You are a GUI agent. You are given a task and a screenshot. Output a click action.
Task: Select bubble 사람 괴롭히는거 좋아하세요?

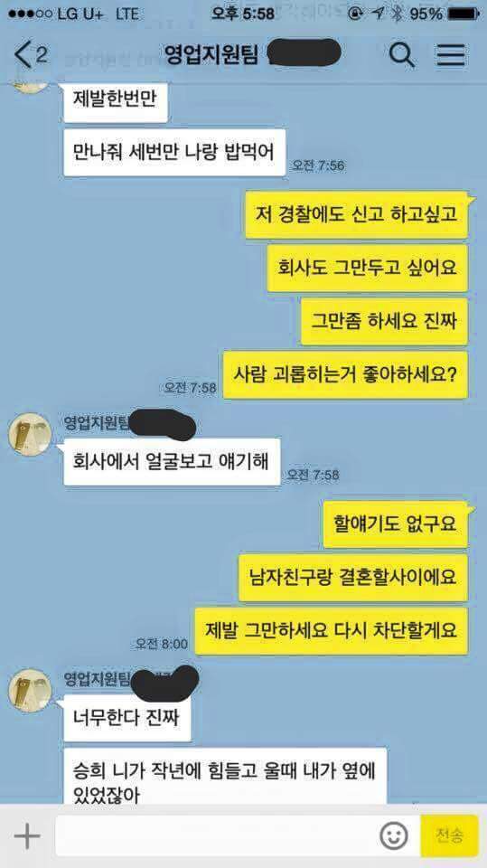pos(345,374)
